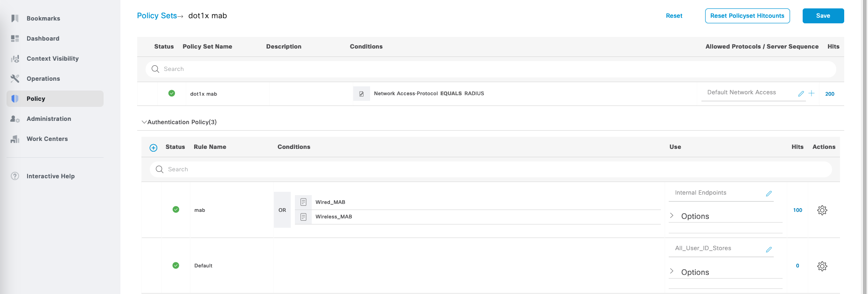Open Administration in the sidebar
868x294 pixels.
49,119
